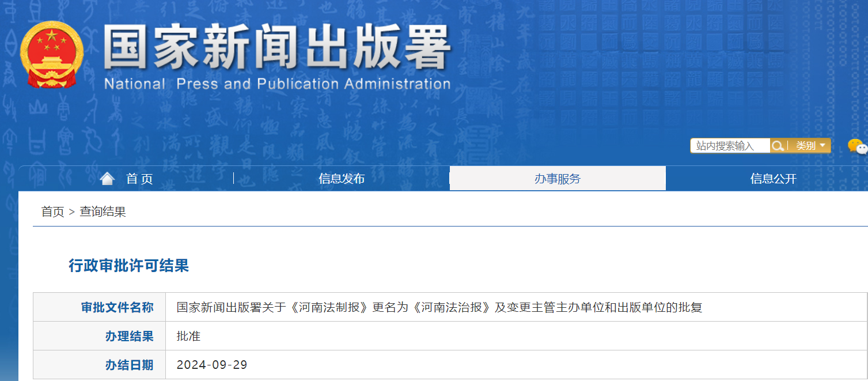This screenshot has height=381, width=868.
Task: Click the date 2024-09-29
Action: point(212,365)
